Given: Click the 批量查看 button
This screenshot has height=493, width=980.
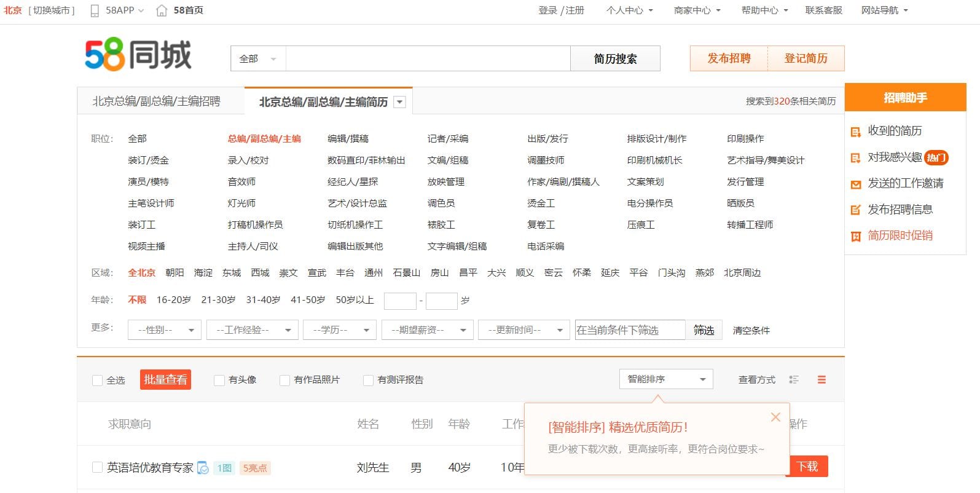Looking at the screenshot, I should pyautogui.click(x=165, y=380).
